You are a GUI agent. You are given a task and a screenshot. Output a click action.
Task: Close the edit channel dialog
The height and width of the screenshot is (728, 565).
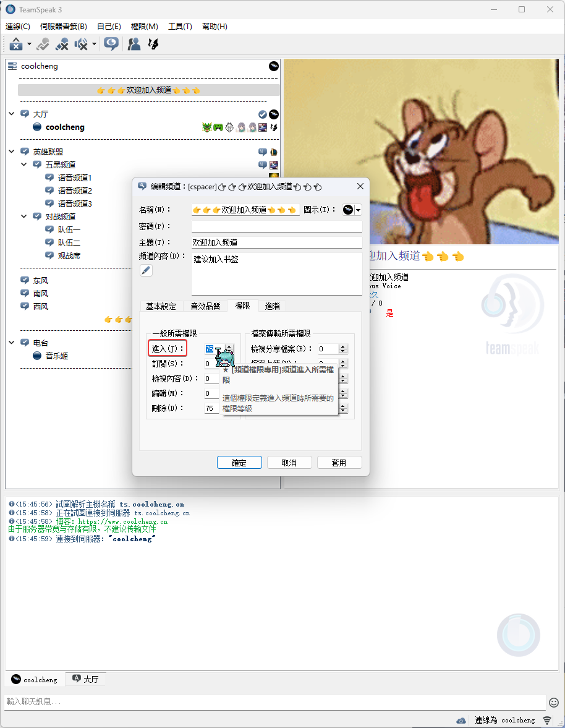360,186
